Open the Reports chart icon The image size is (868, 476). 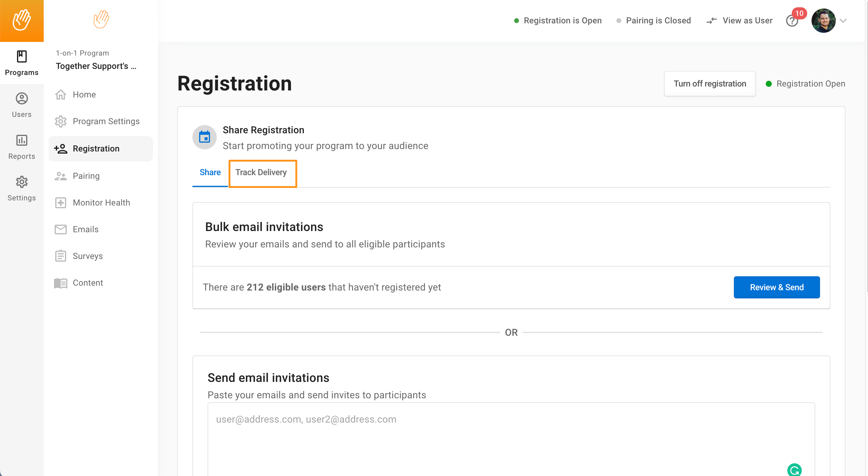pos(22,140)
